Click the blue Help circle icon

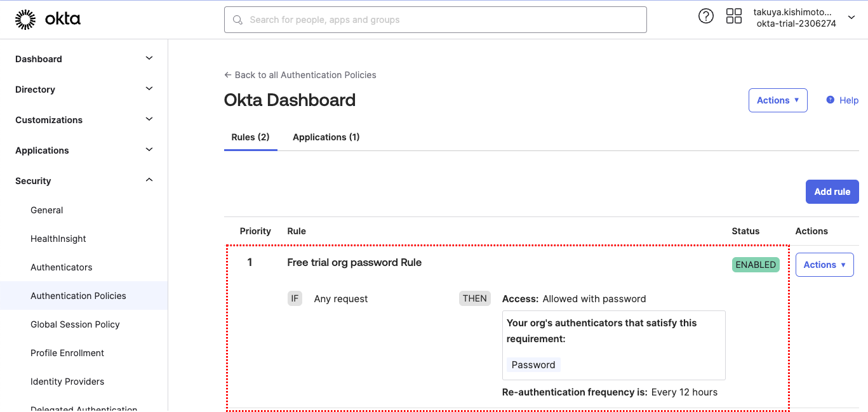pyautogui.click(x=830, y=100)
